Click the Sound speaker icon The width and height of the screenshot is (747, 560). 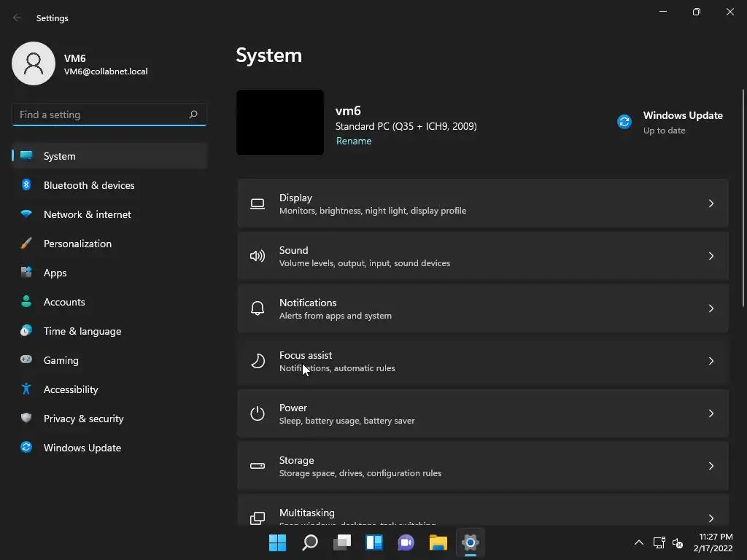coord(258,256)
